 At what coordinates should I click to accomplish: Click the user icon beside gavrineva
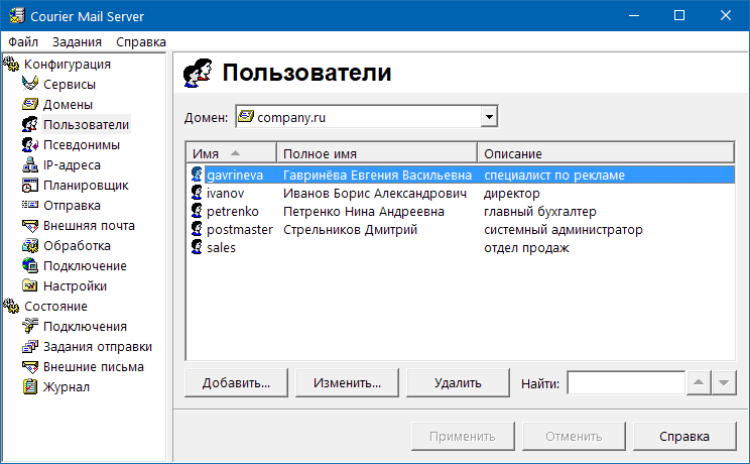[197, 174]
